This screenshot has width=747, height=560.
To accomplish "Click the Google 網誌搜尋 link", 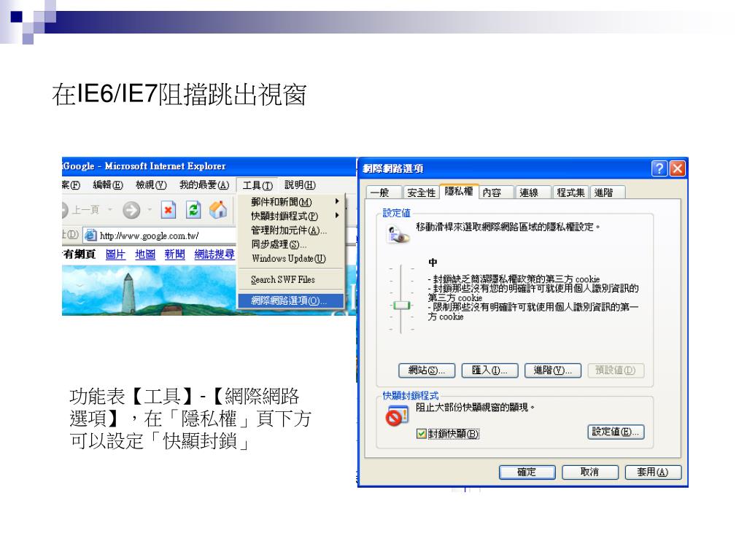I will [x=214, y=254].
